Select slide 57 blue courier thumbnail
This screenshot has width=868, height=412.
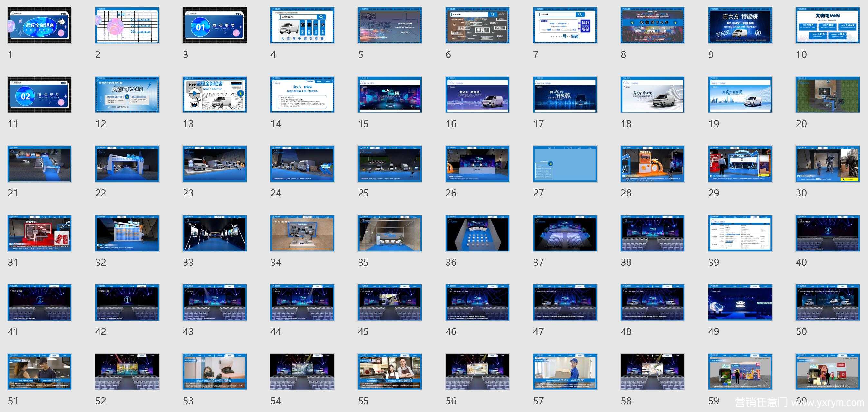[565, 372]
